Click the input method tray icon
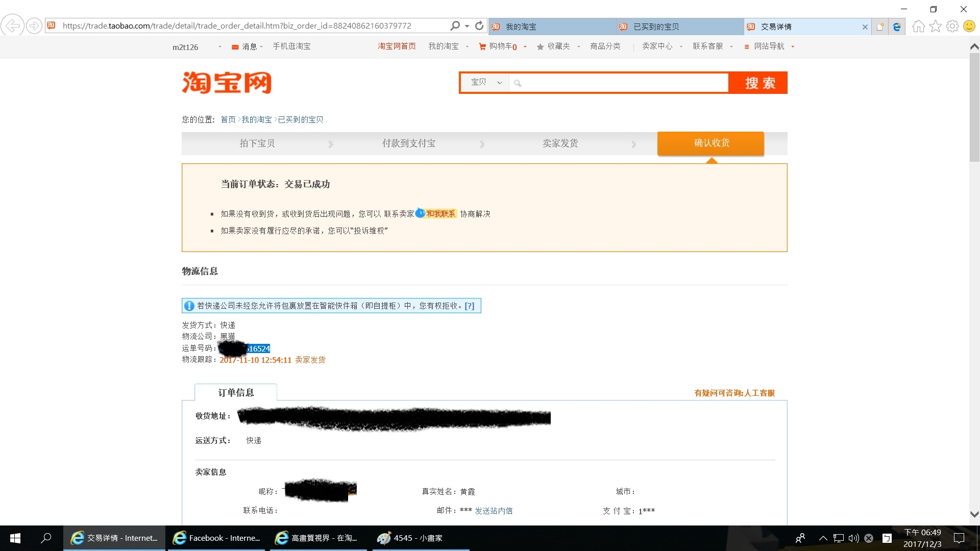This screenshot has width=980, height=551. point(887,538)
